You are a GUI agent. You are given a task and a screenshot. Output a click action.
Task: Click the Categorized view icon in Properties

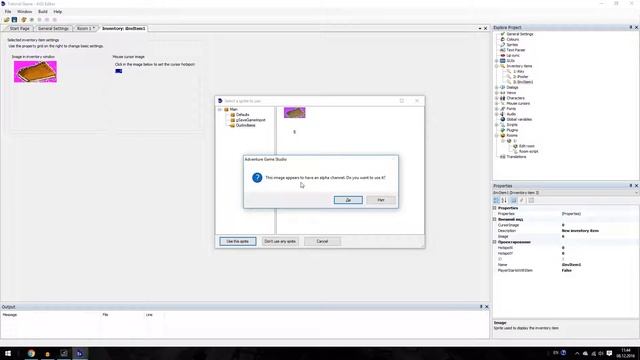coord(496,200)
